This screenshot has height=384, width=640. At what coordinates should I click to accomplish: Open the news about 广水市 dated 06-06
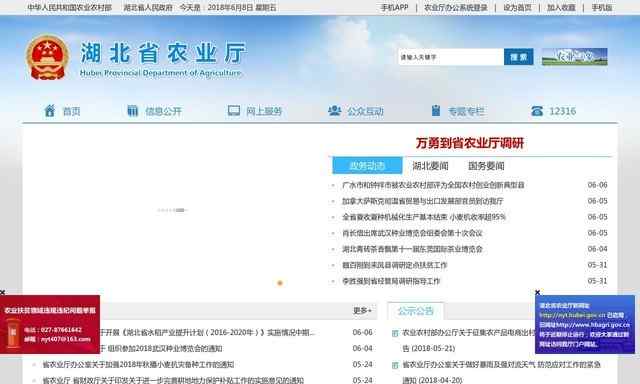point(433,185)
